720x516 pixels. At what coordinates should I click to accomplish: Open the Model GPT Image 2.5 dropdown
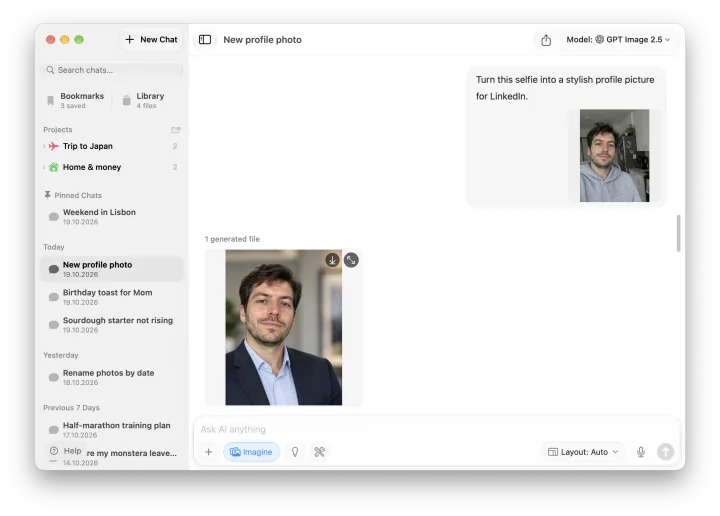click(x=618, y=40)
